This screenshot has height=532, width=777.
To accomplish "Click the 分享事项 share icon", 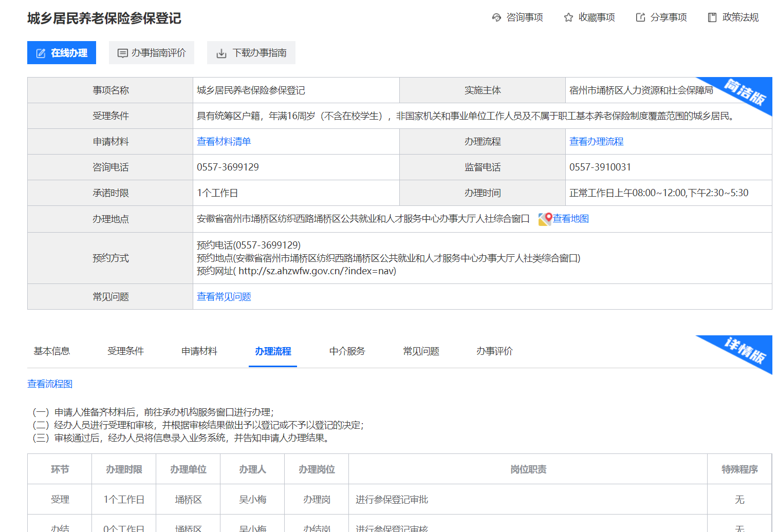I will (640, 17).
